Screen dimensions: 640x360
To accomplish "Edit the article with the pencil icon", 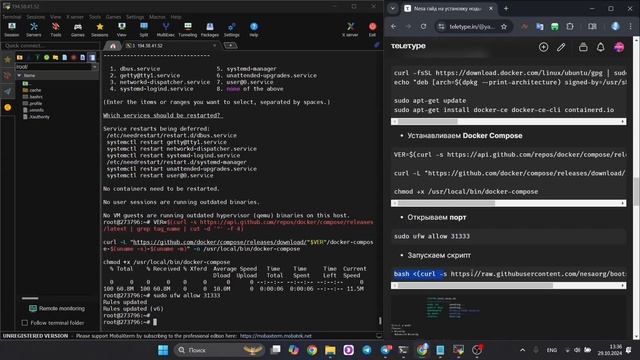I will coord(561,47).
